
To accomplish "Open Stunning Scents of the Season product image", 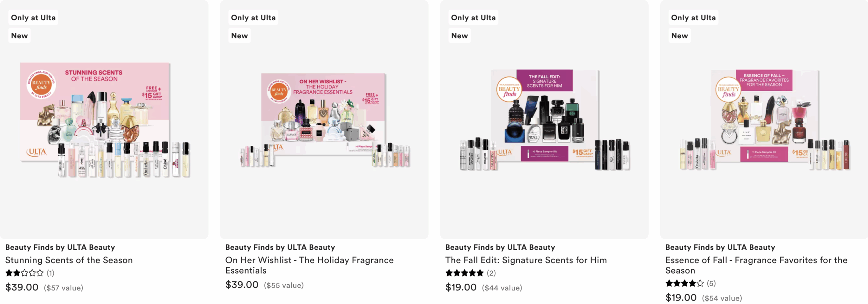I will point(104,119).
